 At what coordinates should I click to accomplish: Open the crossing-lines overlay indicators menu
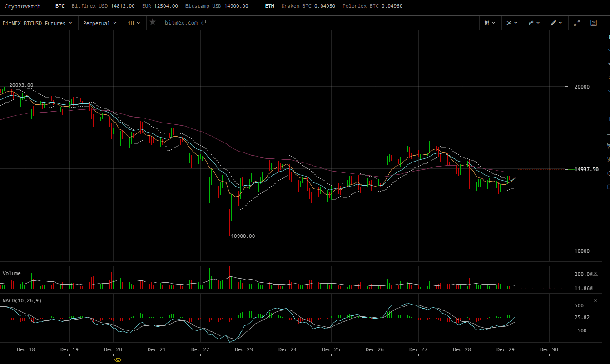(x=512, y=23)
